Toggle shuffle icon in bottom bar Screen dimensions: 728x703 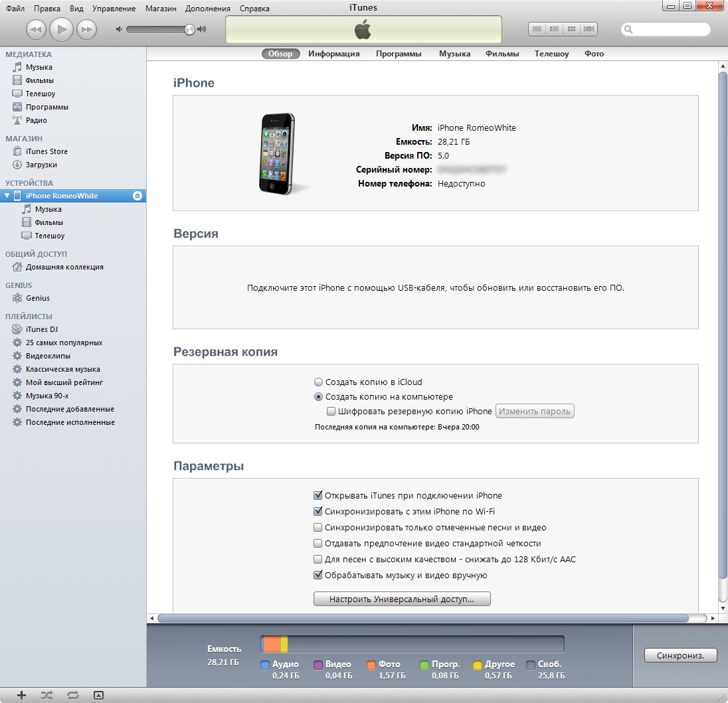tap(47, 695)
